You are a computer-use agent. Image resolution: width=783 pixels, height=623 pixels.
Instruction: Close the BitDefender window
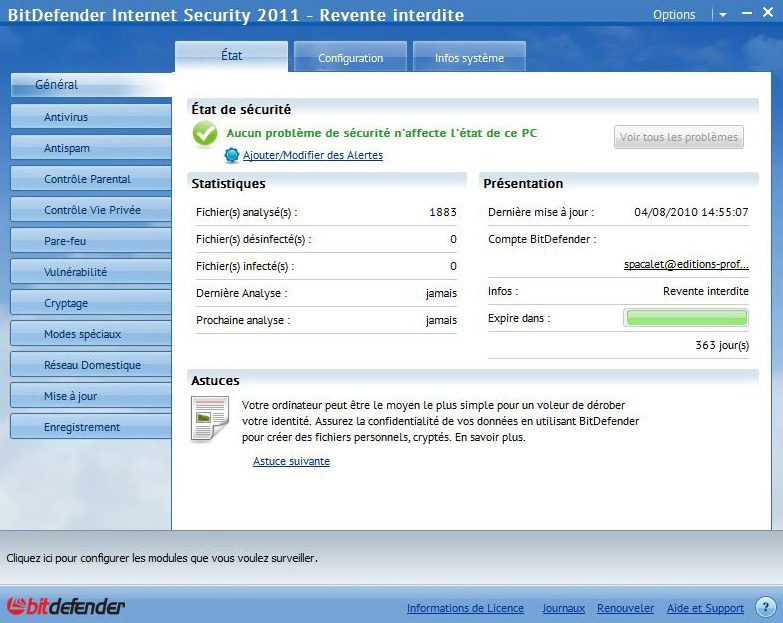(768, 12)
